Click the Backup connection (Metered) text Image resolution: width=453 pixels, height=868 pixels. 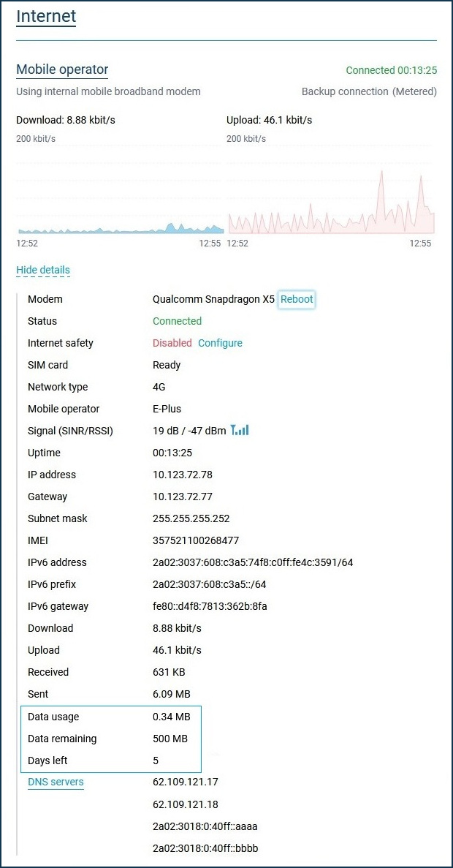click(369, 92)
